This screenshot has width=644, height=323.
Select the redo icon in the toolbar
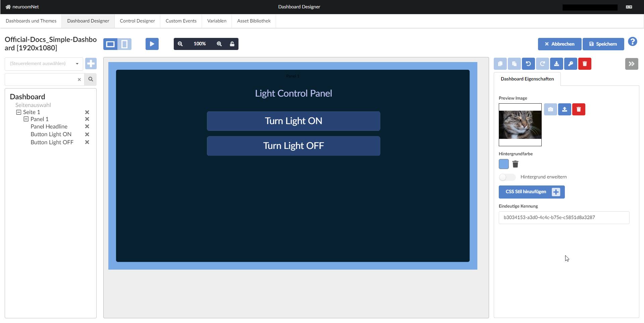click(x=542, y=64)
